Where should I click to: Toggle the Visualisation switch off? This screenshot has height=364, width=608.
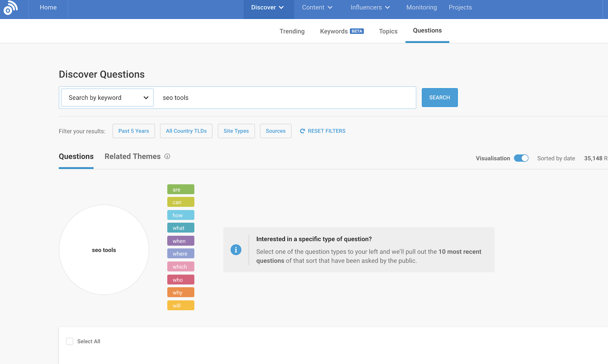pyautogui.click(x=521, y=158)
